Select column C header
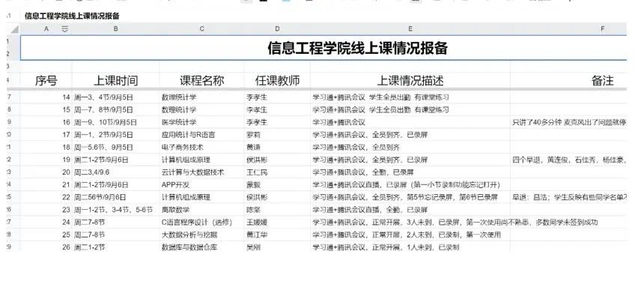 pyautogui.click(x=201, y=28)
